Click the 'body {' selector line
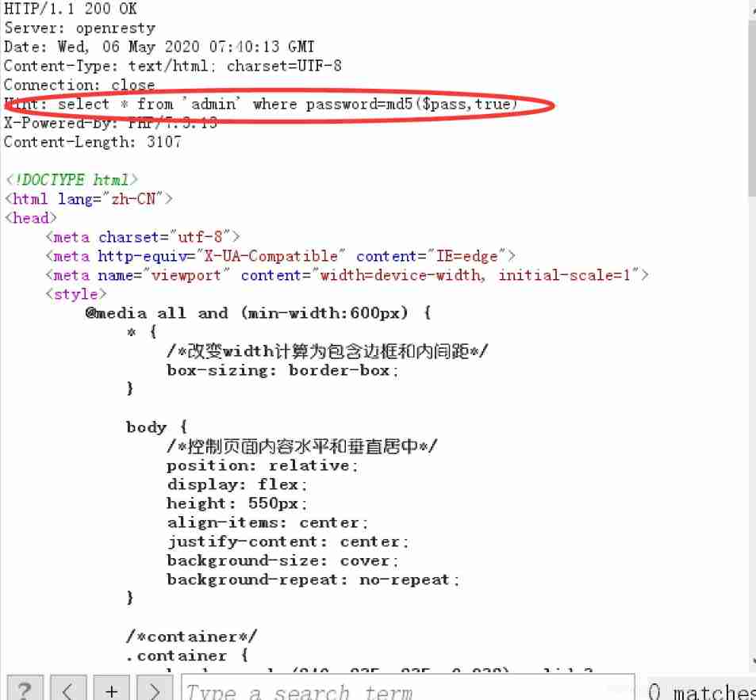This screenshot has height=700, width=756. click(x=157, y=427)
